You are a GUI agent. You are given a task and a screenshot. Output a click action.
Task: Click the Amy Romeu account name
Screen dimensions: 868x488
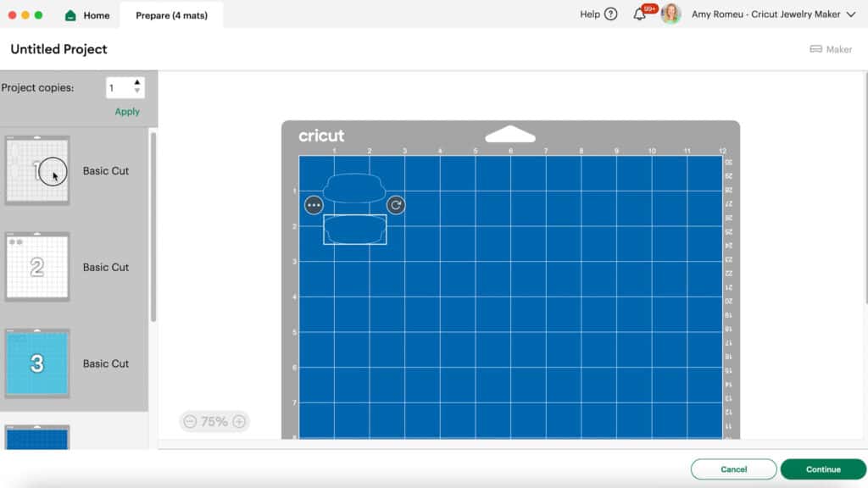pyautogui.click(x=765, y=14)
